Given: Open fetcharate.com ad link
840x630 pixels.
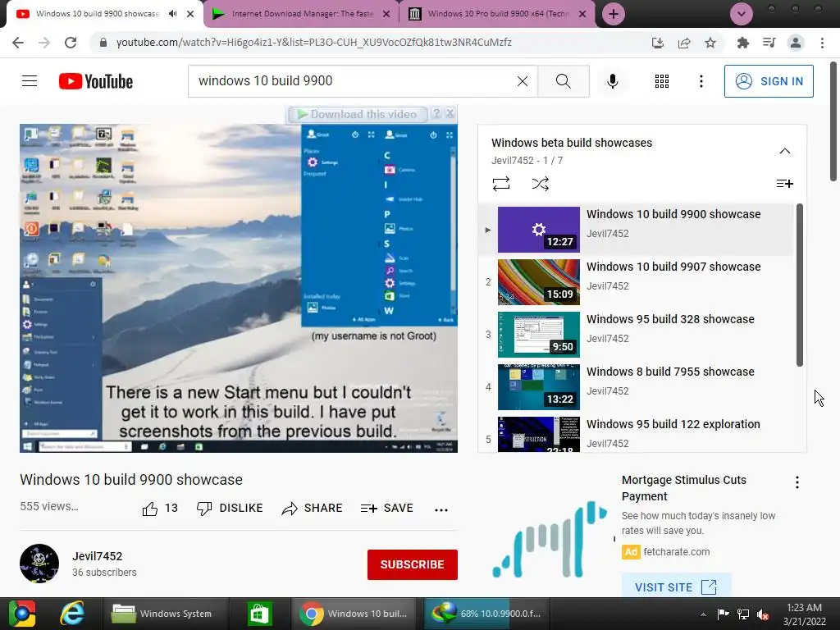Looking at the screenshot, I should click(x=677, y=552).
